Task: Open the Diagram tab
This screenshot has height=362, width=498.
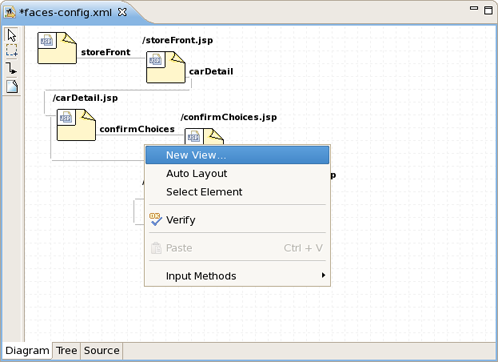Action: tap(27, 351)
